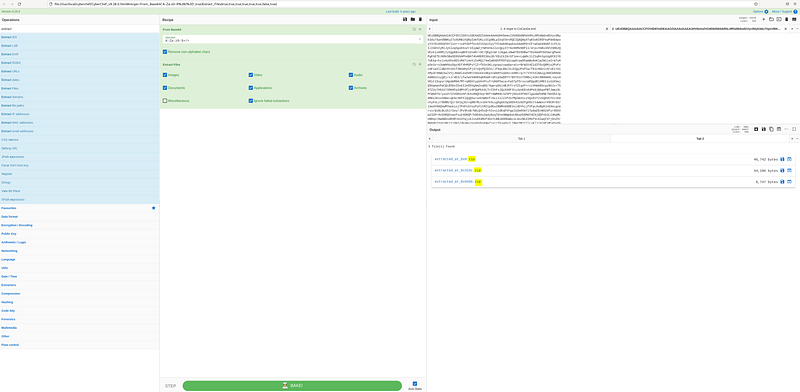
Task: Click the BAKE! button
Action: [x=292, y=385]
